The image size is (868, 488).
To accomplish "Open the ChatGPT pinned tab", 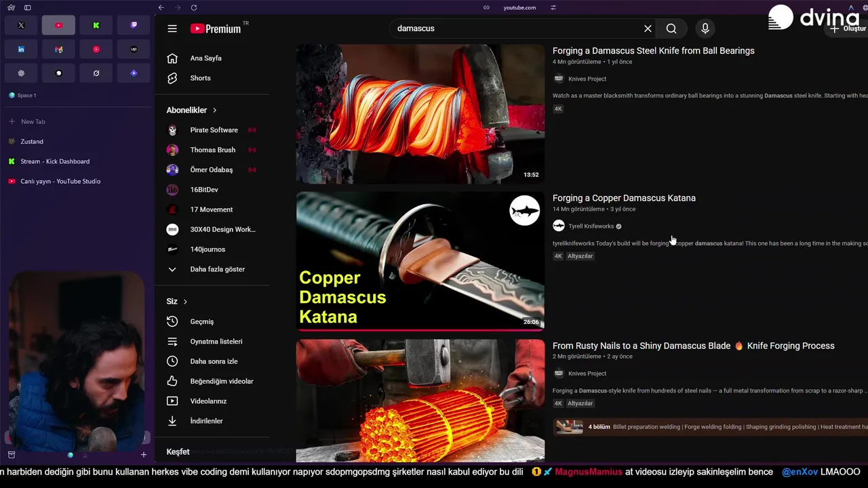I will pyautogui.click(x=21, y=73).
